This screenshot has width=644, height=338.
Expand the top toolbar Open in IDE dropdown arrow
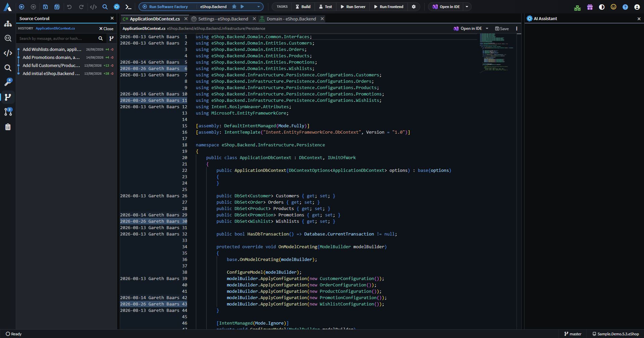(467, 7)
